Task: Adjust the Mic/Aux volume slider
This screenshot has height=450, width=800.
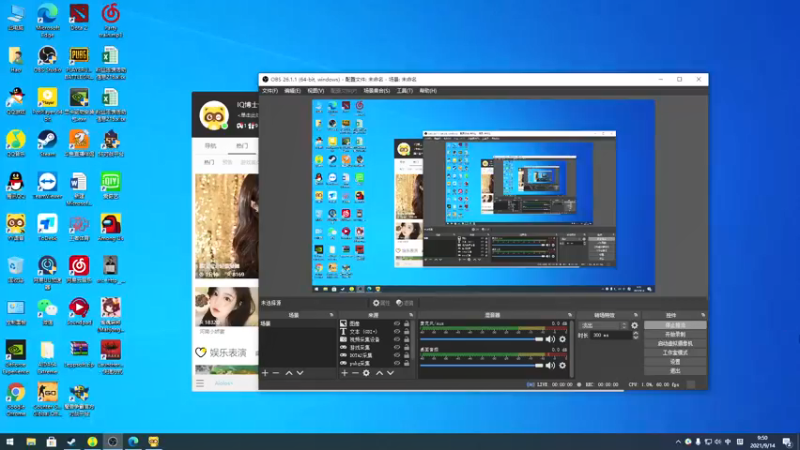Action: [481, 339]
